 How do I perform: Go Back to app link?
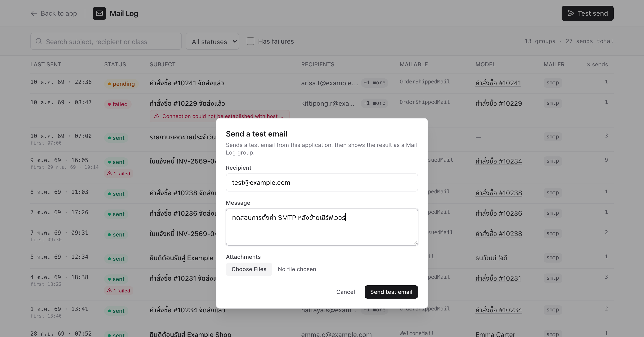click(x=54, y=13)
